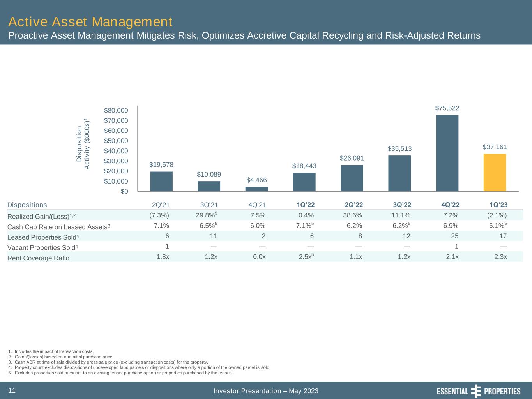This screenshot has width=532, height=399.
Task: Click the Disposition Activity axis title
Action: point(83,144)
